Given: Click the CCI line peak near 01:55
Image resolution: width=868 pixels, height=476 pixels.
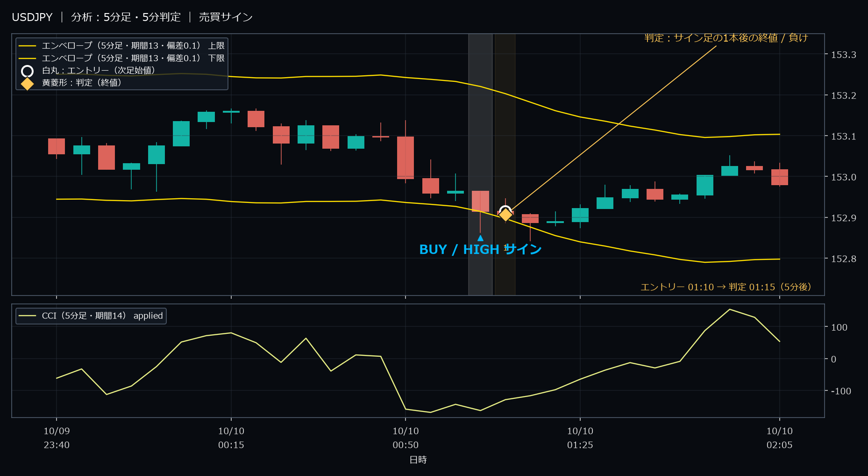Looking at the screenshot, I should 730,310.
